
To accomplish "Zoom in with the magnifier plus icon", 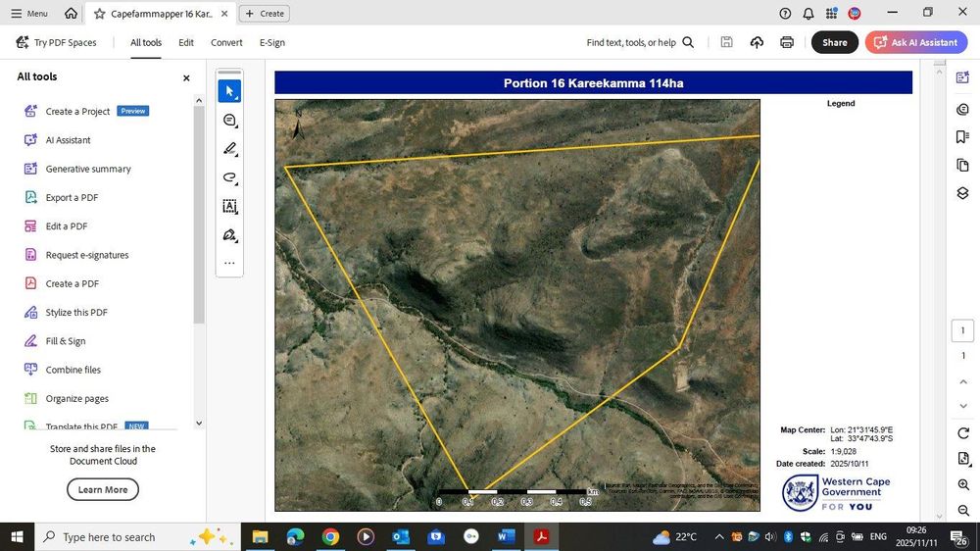I will 962,485.
